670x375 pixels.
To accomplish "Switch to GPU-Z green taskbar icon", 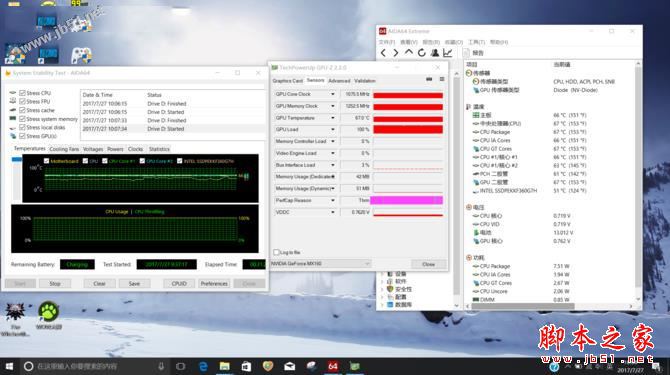I will [x=354, y=366].
